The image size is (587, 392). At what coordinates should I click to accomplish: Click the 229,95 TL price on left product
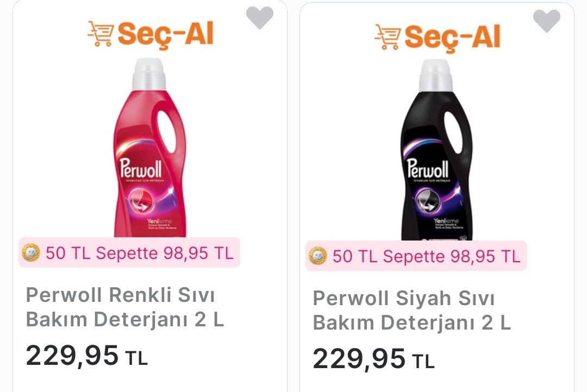click(86, 357)
